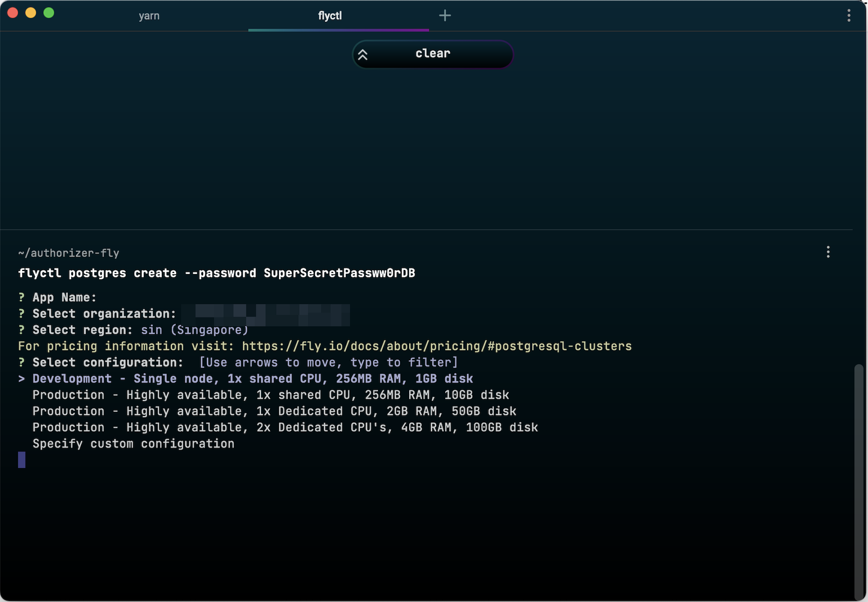The width and height of the screenshot is (868, 602).
Task: Click the double-chevron icon on clear button
Action: click(363, 54)
